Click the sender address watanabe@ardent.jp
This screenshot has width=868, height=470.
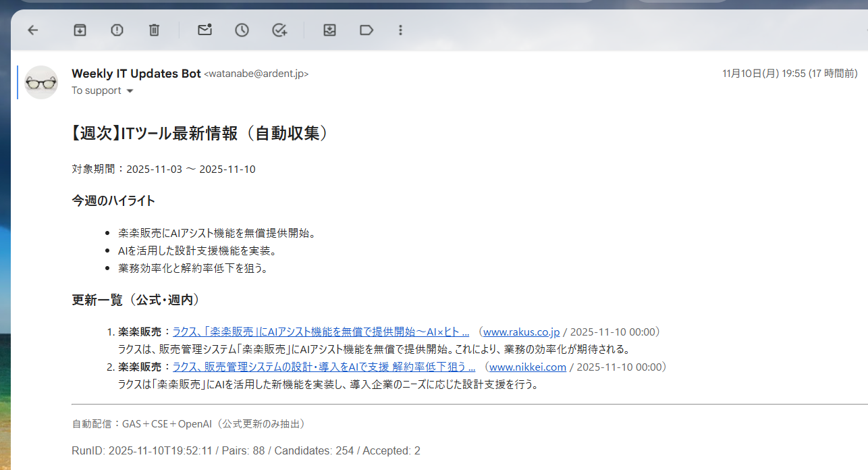[x=256, y=74]
